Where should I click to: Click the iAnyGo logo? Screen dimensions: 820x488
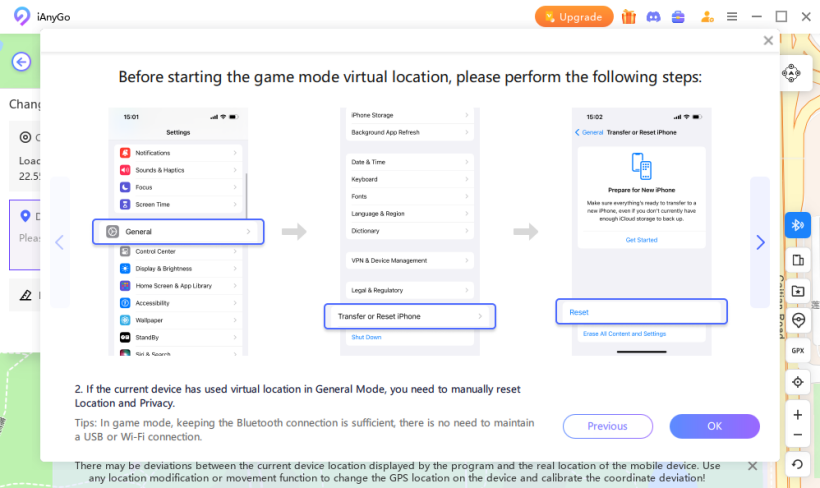21,16
